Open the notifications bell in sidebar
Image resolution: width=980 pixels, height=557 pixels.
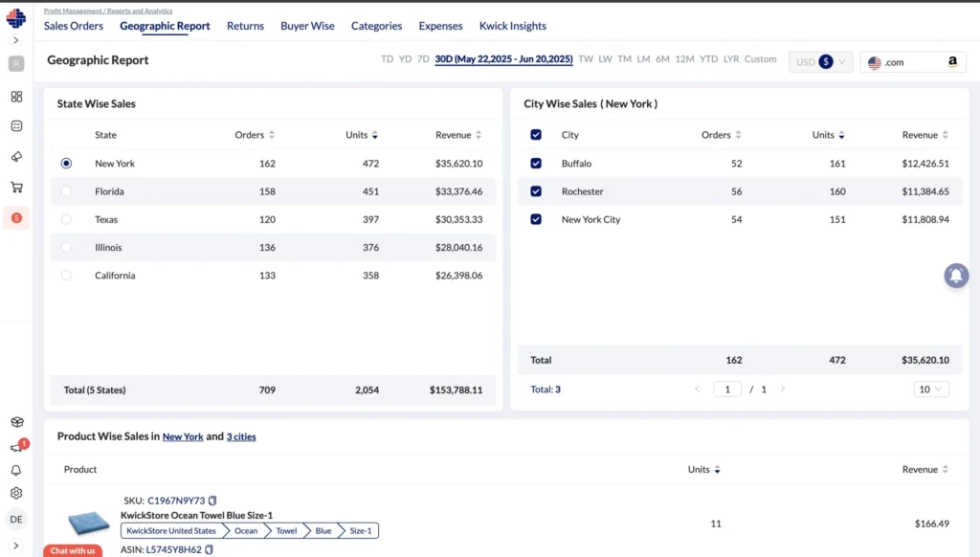(17, 470)
